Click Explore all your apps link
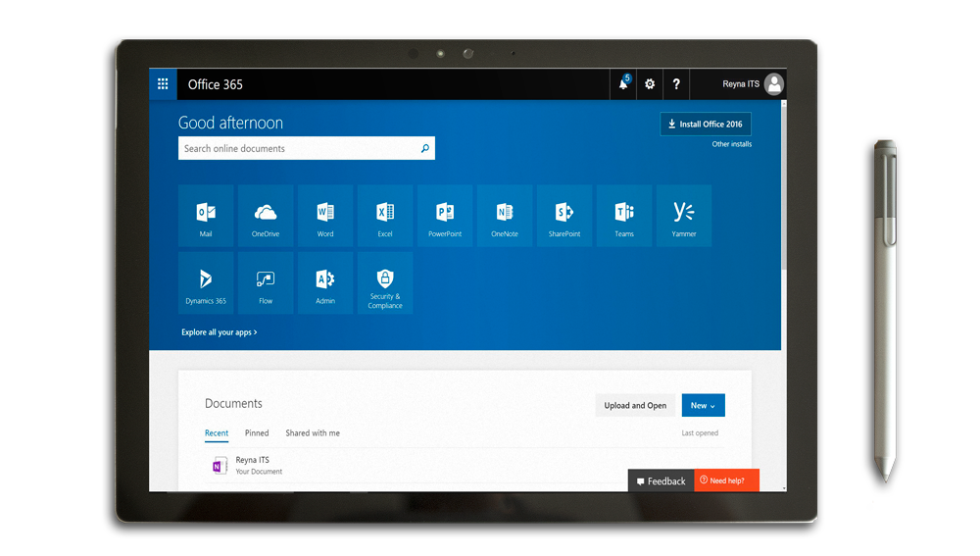The image size is (980, 556). 219,332
